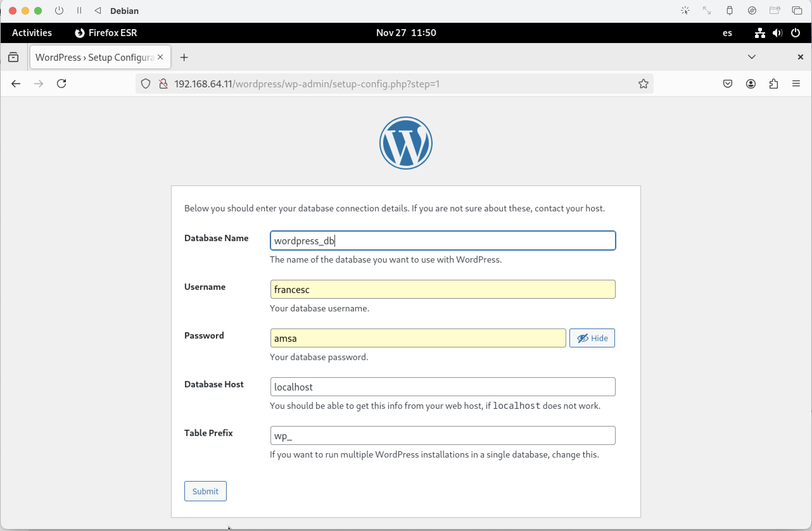Click the resize arrows icon in title bar
812x531 pixels.
coord(707,10)
